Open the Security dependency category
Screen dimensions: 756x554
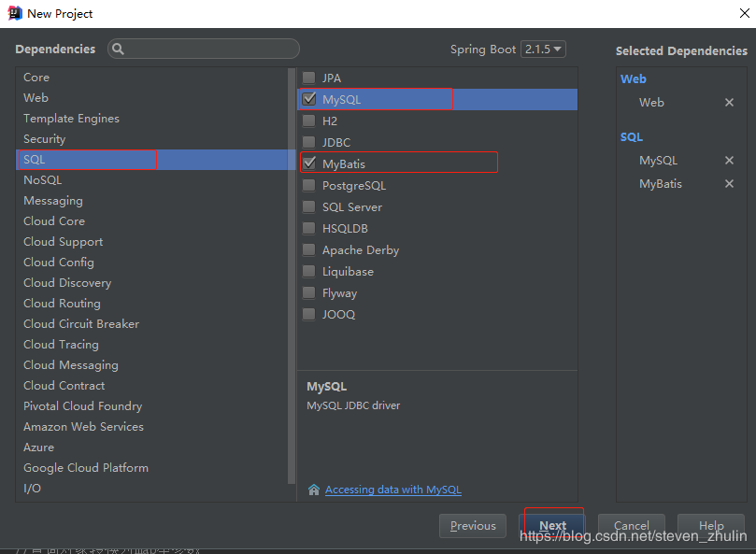pos(47,138)
